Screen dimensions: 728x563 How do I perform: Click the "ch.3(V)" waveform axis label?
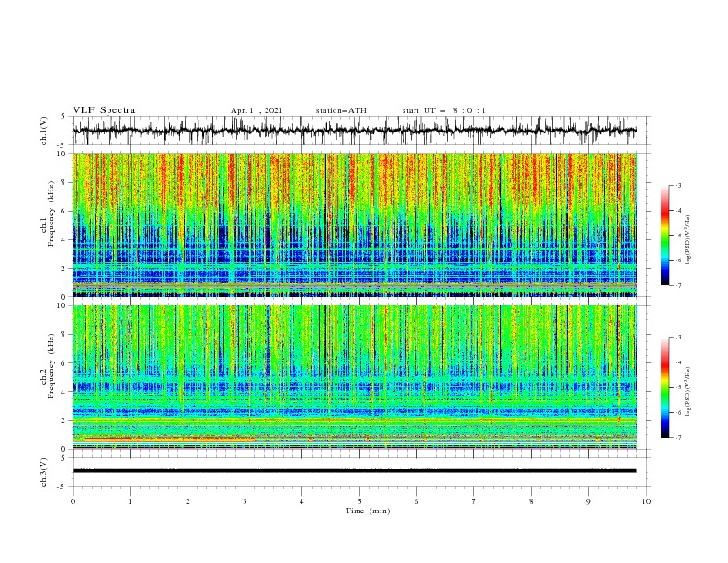click(44, 472)
